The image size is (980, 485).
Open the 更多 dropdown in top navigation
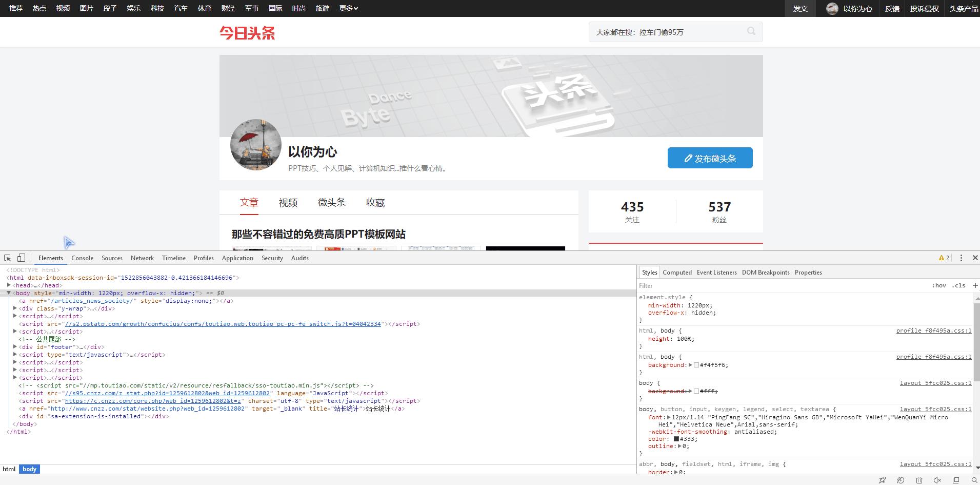348,8
